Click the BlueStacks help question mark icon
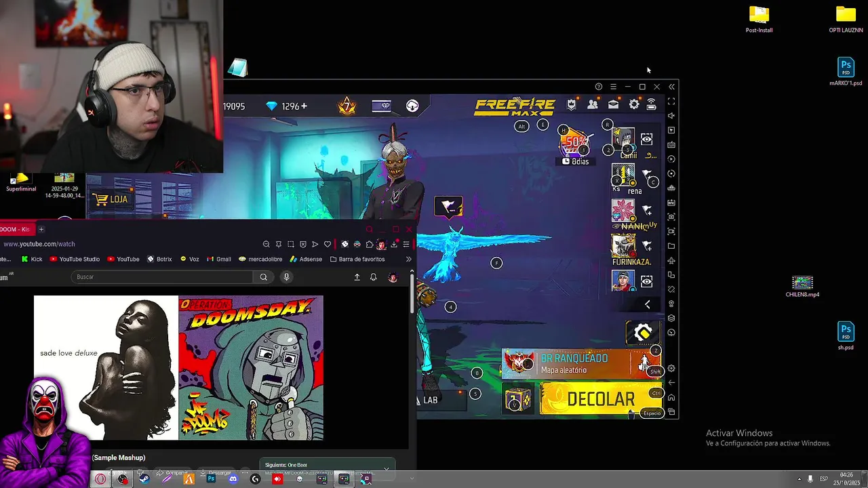 click(x=598, y=87)
